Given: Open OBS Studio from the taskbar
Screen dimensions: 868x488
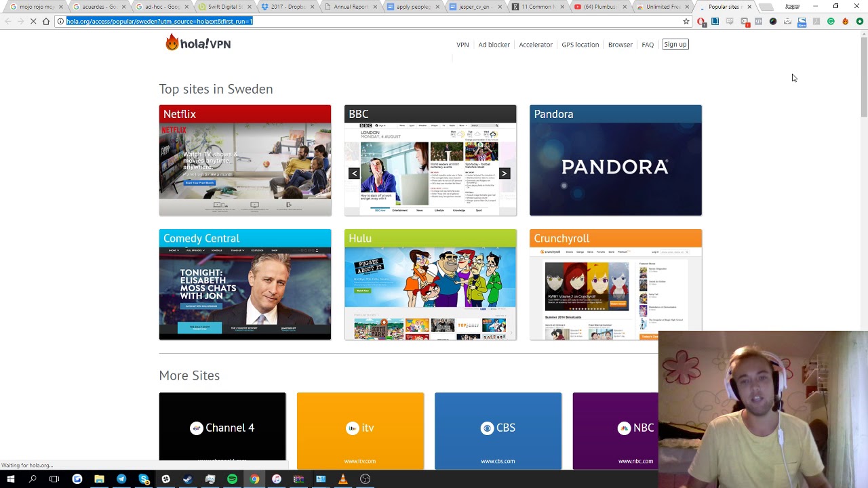Looking at the screenshot, I should (x=365, y=479).
